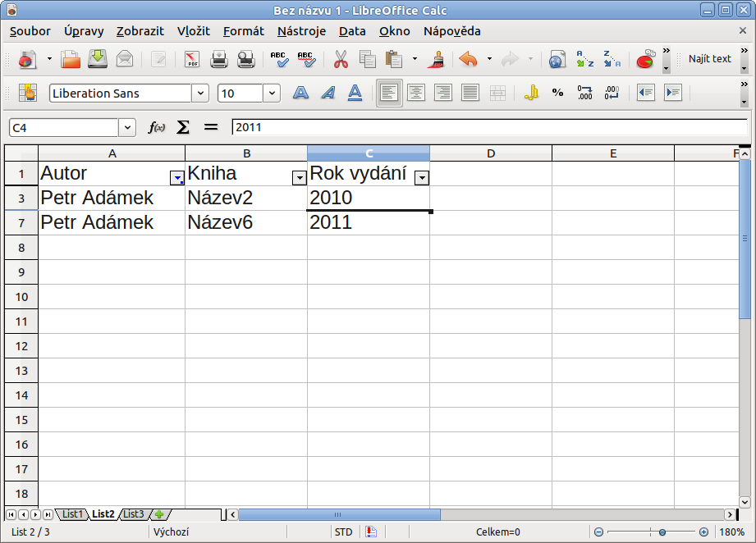756x543 pixels.
Task: Save the document with the Save icon
Action: tap(98, 59)
